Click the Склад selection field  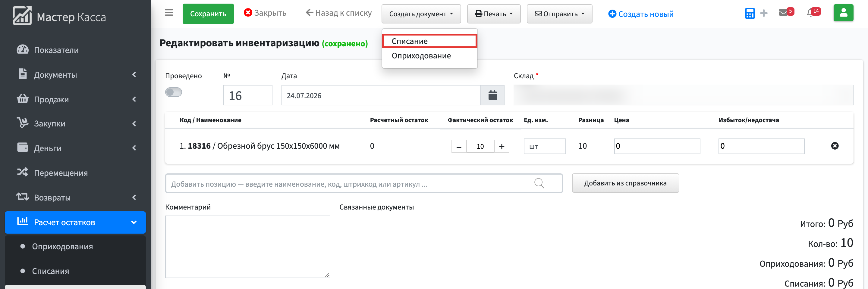click(683, 95)
